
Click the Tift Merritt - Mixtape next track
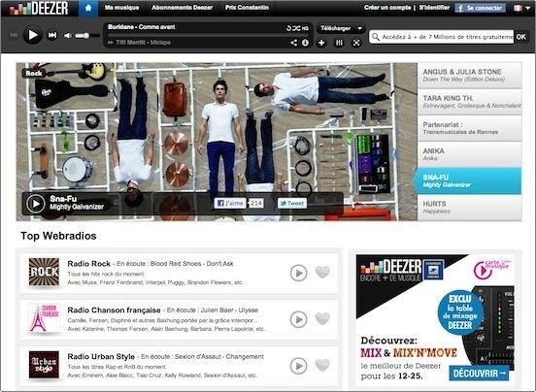point(144,43)
